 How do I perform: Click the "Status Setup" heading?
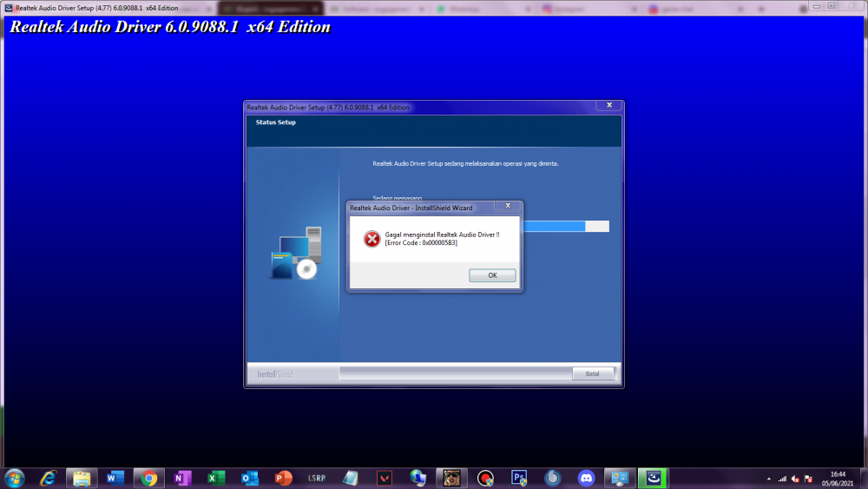click(x=276, y=122)
